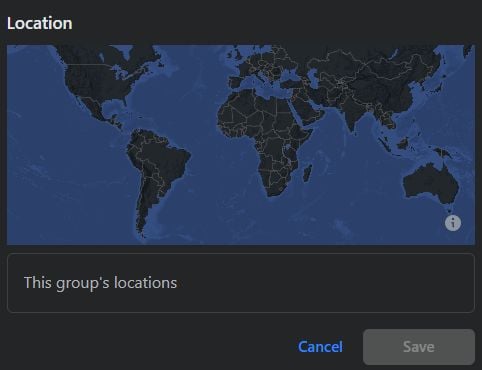Click the Location heading text
The image size is (482, 370).
40,23
